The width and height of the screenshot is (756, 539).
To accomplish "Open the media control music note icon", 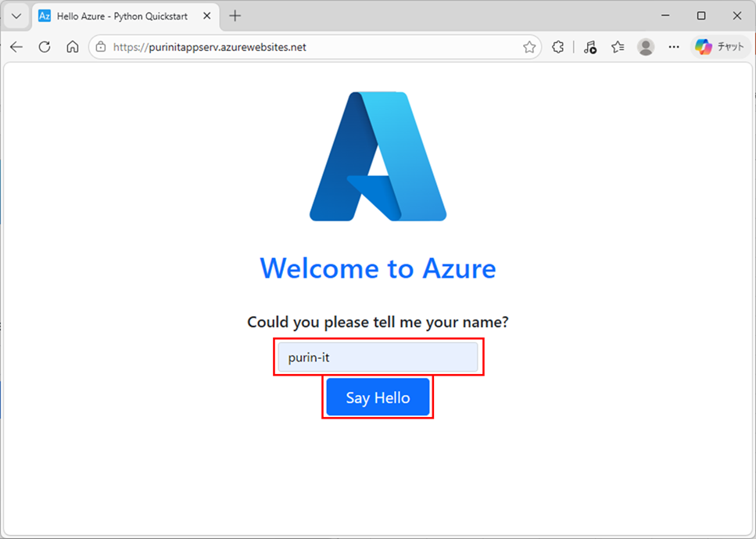I will pyautogui.click(x=590, y=47).
